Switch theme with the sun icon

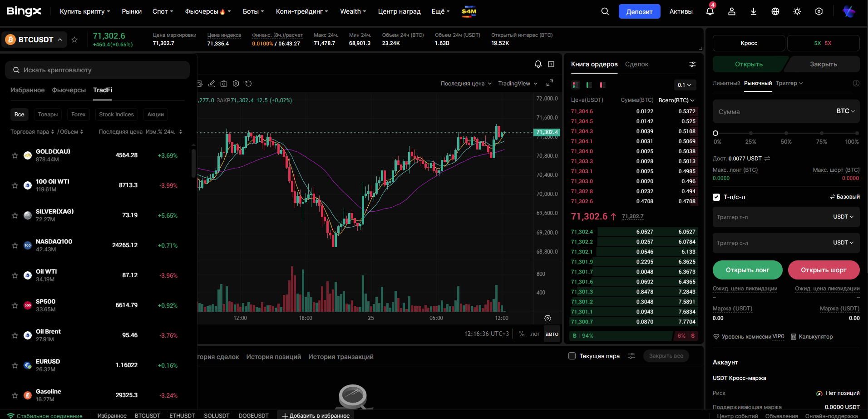[797, 11]
